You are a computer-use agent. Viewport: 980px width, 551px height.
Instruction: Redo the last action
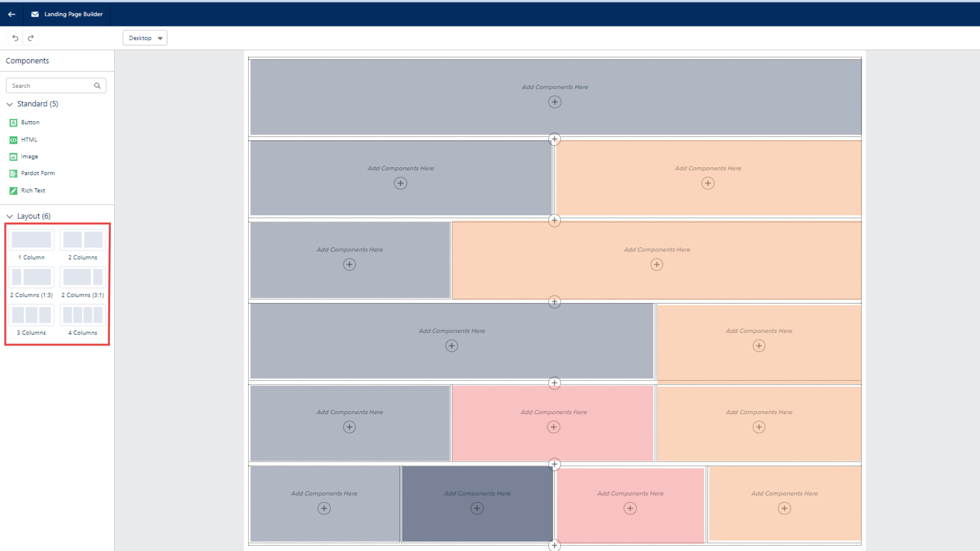(31, 38)
